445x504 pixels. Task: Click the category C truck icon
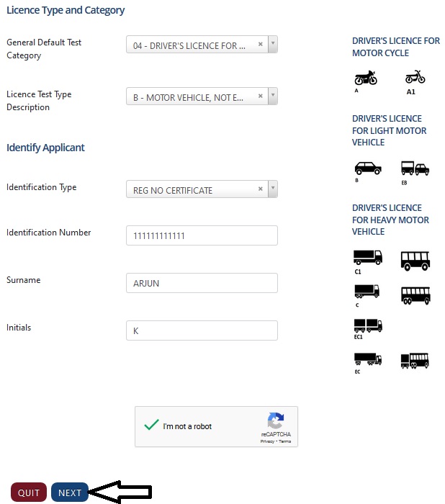pyautogui.click(x=367, y=291)
